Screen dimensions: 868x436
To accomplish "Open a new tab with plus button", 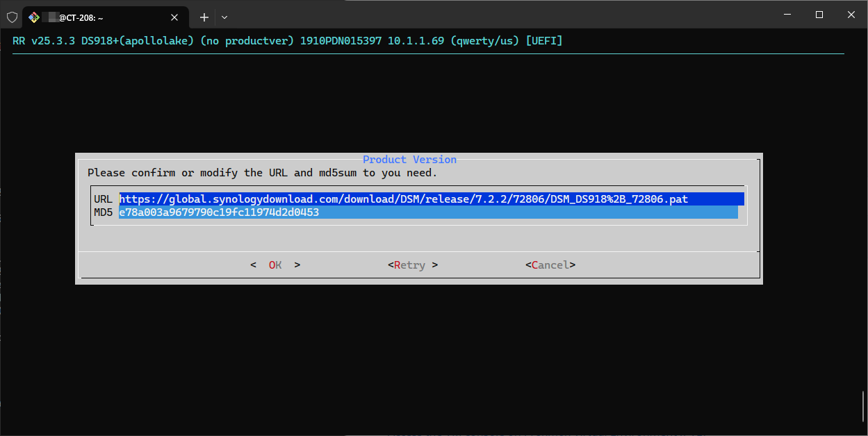I will 204,17.
